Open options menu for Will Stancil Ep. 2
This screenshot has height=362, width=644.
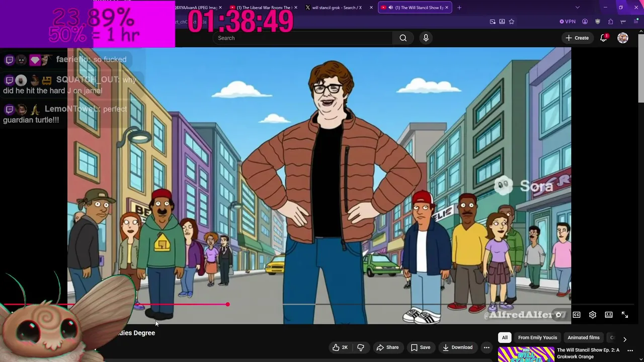[x=630, y=350]
